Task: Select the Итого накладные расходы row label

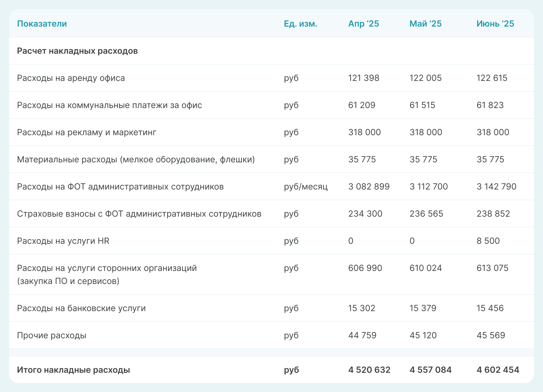Action: pyautogui.click(x=73, y=370)
